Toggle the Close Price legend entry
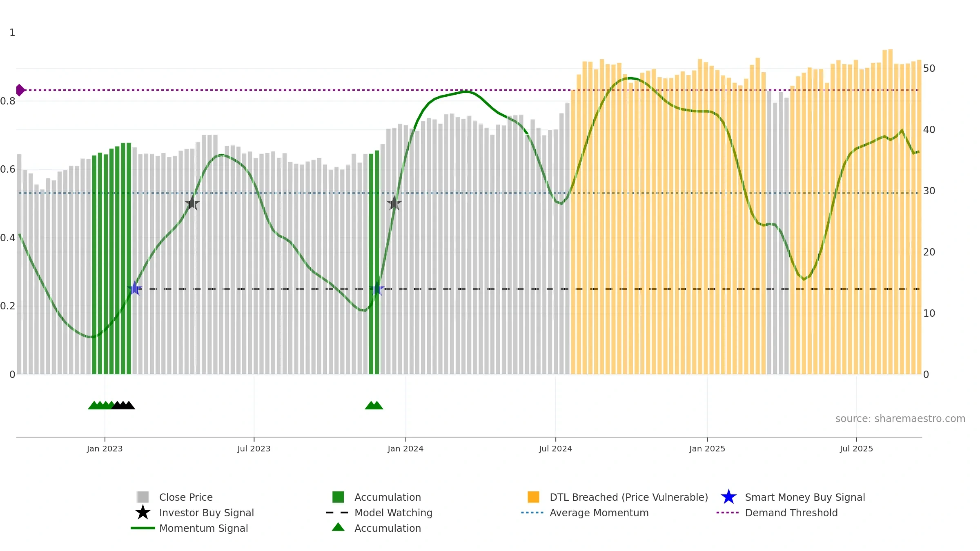This screenshot has width=980, height=551. (x=186, y=497)
